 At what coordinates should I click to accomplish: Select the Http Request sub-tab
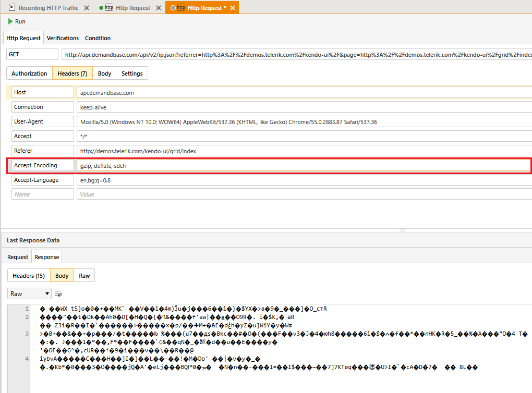23,38
